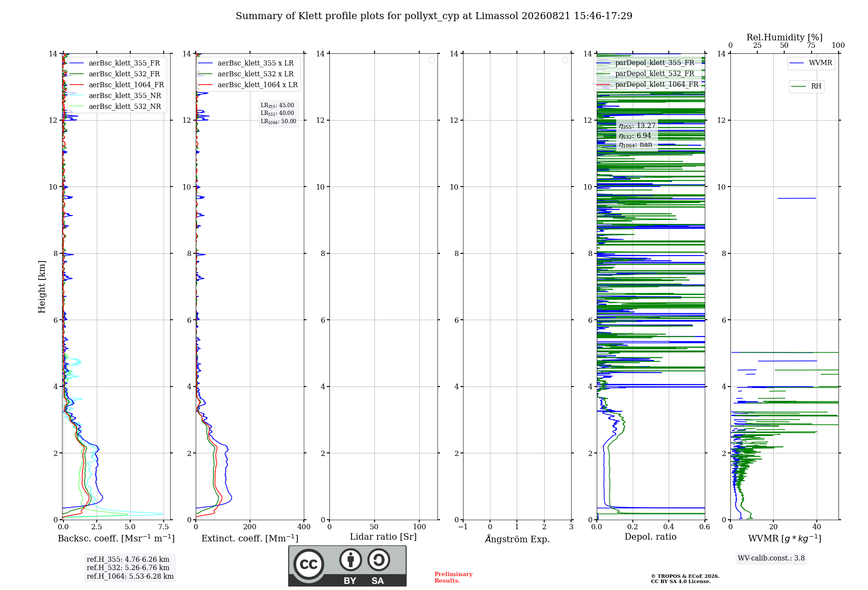Click the empty legend box in Ångström panel
The image size is (868, 590).
(x=565, y=60)
